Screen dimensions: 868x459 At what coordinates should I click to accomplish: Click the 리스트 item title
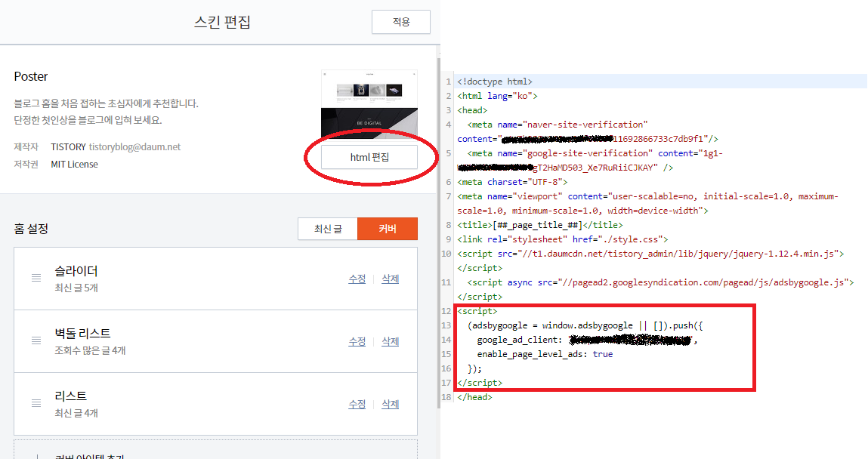point(70,396)
